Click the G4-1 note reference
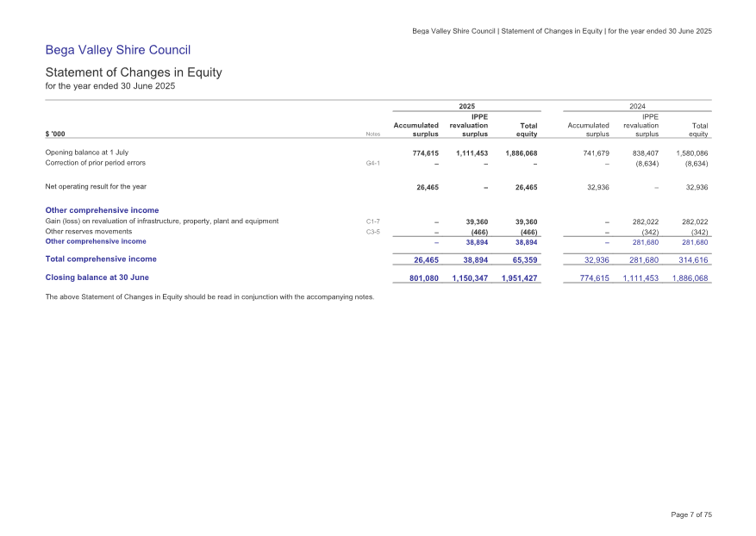756x536 pixels. [x=373, y=163]
